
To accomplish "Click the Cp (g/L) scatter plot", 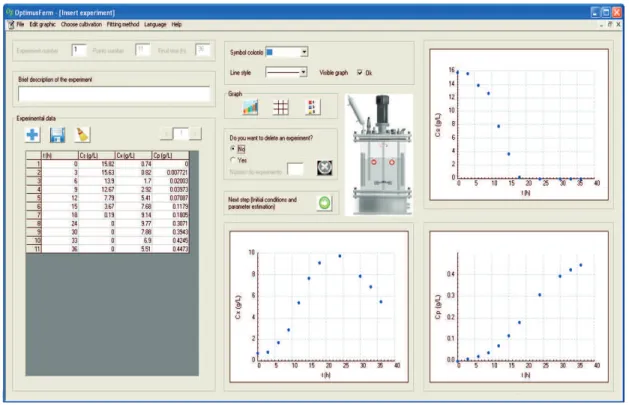I will (519, 307).
